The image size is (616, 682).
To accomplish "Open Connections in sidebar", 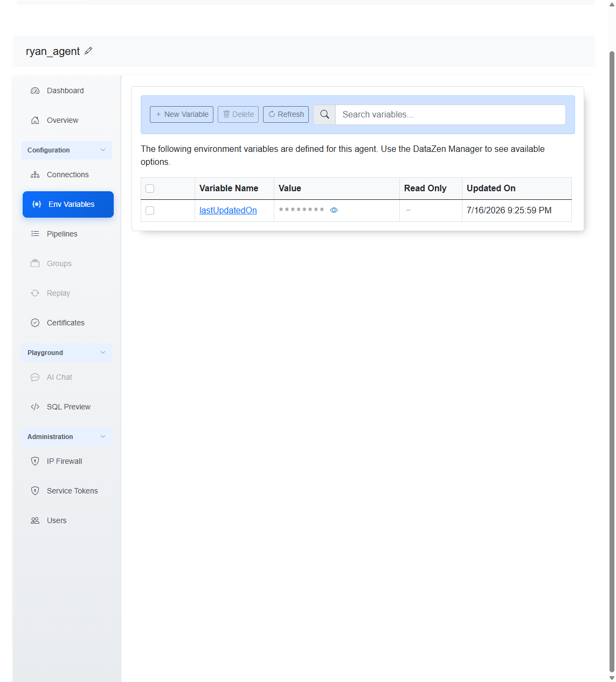I will pos(67,175).
